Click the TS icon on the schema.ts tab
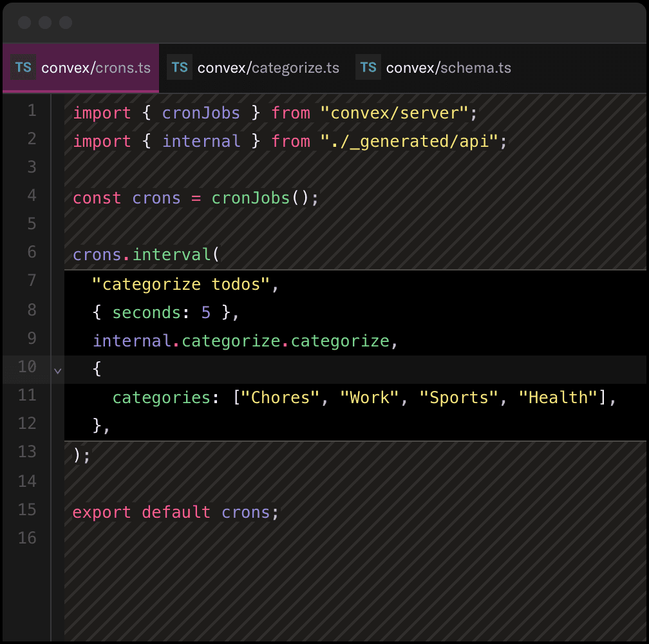The image size is (649, 644). tap(368, 66)
